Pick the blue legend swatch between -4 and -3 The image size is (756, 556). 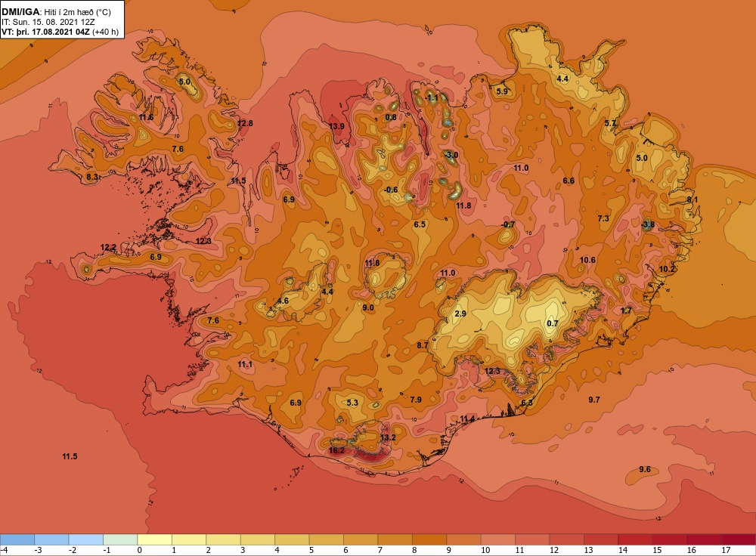tap(17, 539)
